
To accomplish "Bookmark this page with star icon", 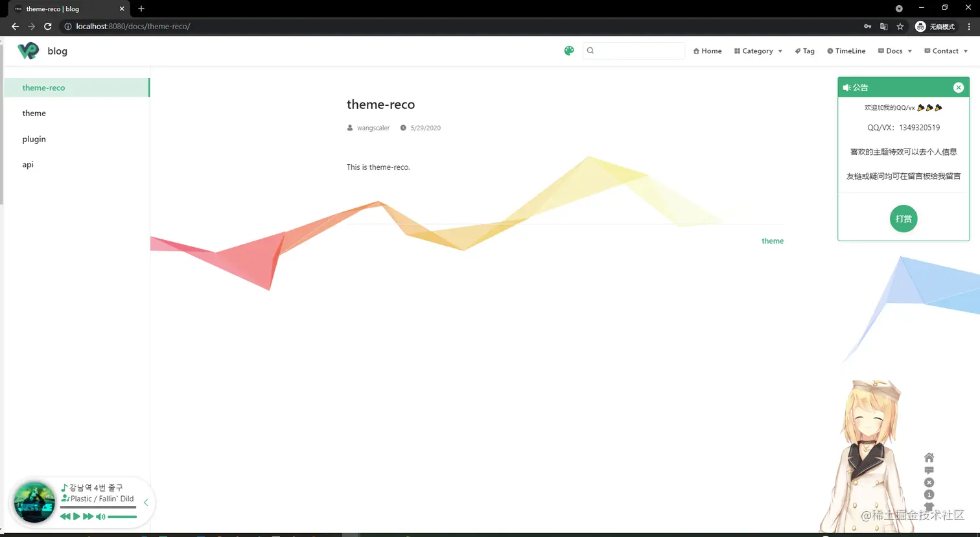I will coord(900,27).
